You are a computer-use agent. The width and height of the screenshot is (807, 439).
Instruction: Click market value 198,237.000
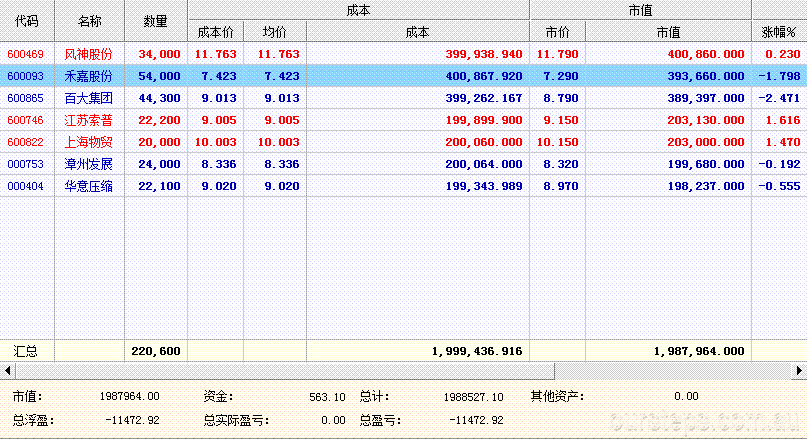(706, 186)
